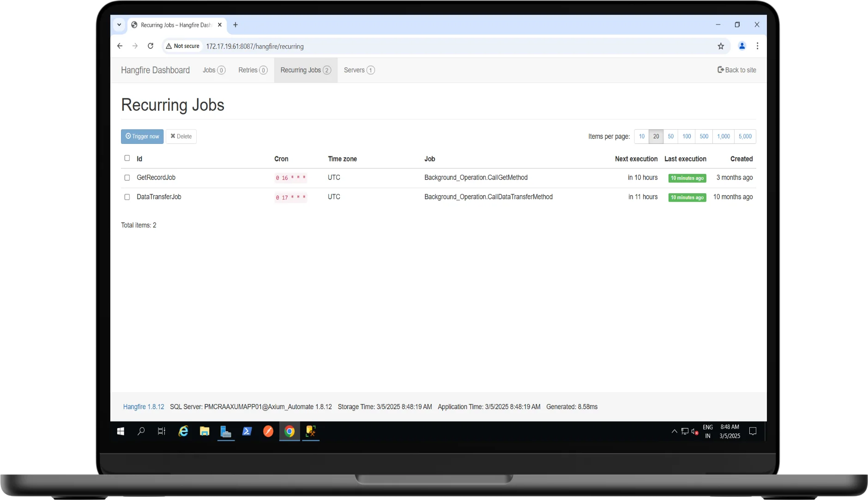Open the Hangfire 1.8.12 footer link
The width and height of the screenshot is (868, 500).
coord(144,407)
